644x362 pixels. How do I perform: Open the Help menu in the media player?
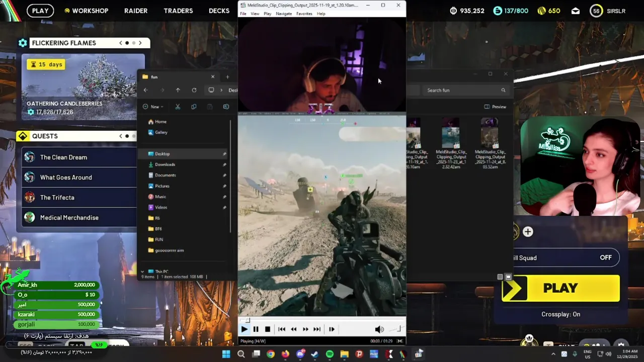pyautogui.click(x=321, y=14)
